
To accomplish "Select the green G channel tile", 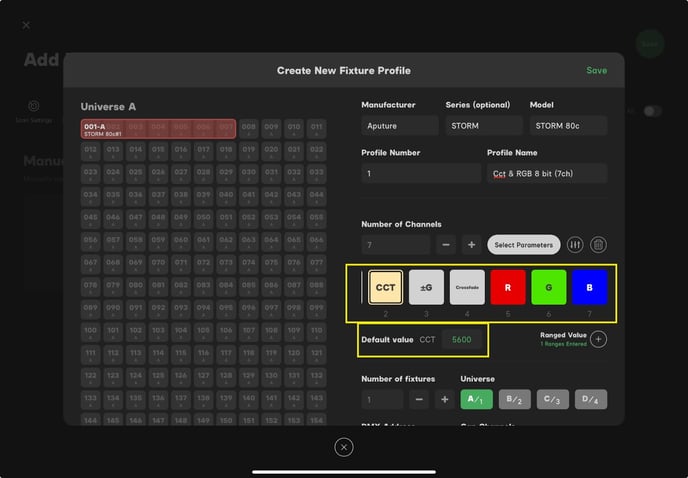I will (548, 288).
